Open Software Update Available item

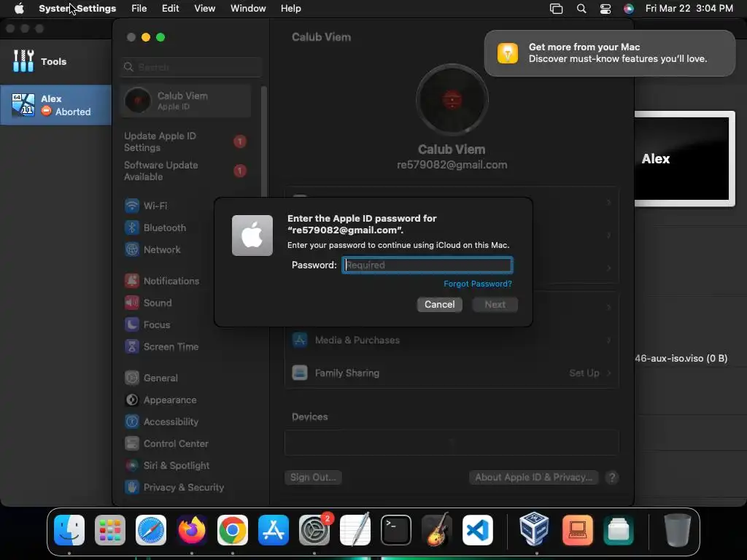point(186,171)
